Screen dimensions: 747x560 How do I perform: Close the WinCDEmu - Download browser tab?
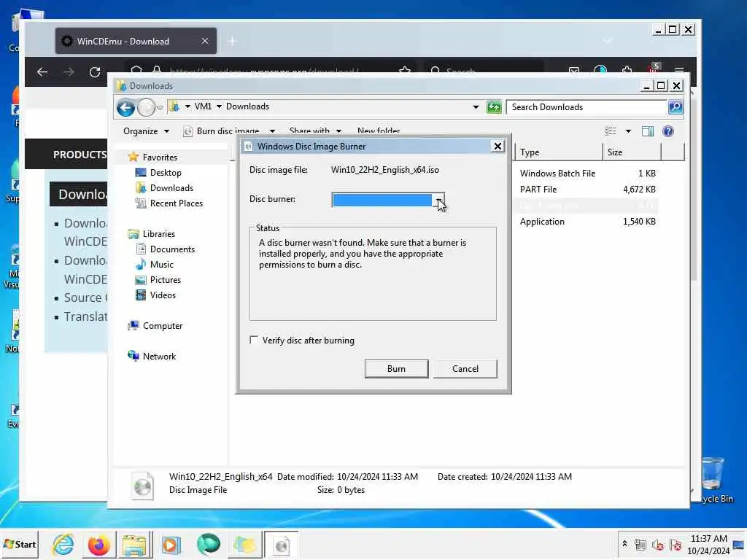(204, 41)
